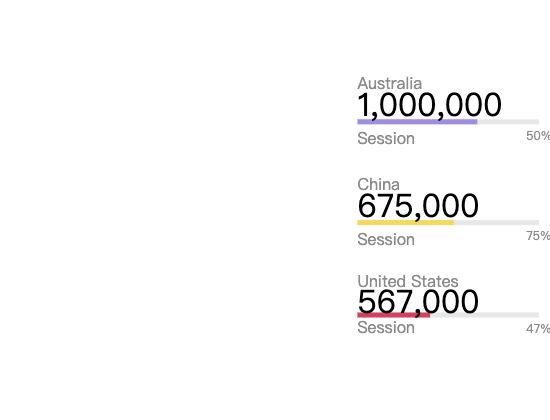Select the 1,000,000 session count
Viewport: 550px width, 420px height.
coord(429,105)
